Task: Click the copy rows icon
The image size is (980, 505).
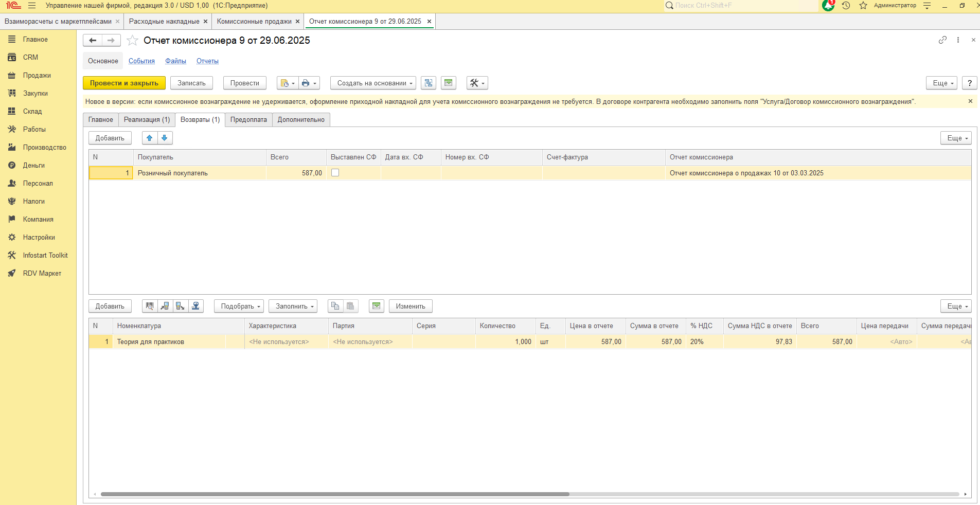Action: [335, 306]
